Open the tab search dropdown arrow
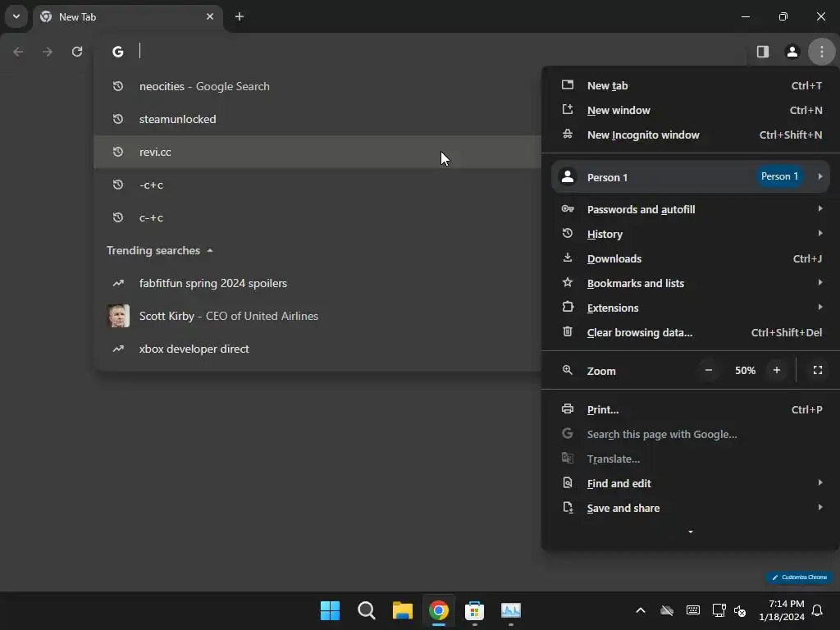 16,16
